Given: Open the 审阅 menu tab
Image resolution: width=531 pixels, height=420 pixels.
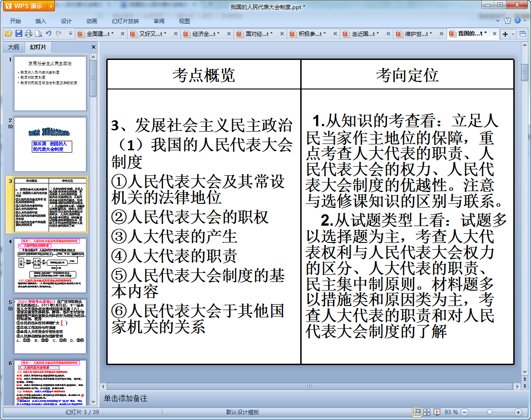Looking at the screenshot, I should click(x=159, y=21).
